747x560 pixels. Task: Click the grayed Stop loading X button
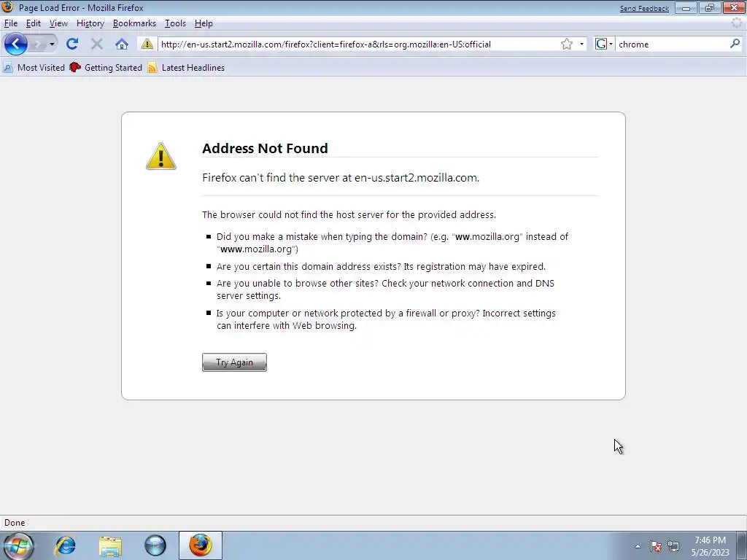click(97, 44)
